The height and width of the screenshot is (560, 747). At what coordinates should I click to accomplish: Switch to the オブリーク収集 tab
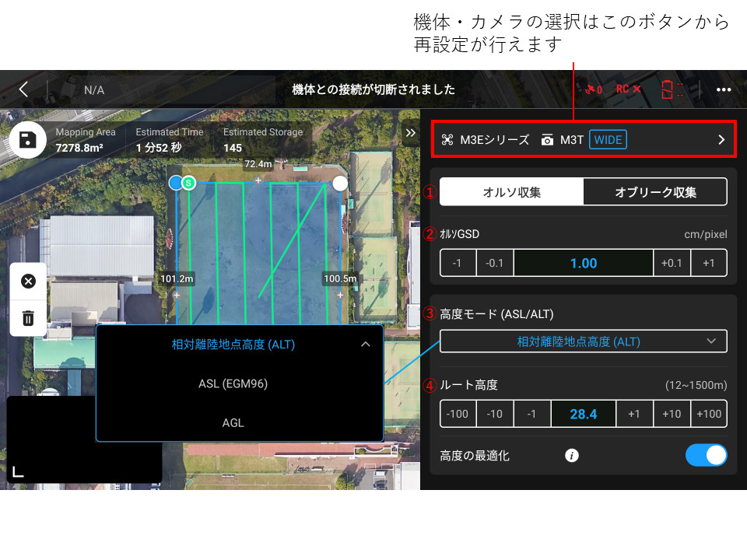654,191
